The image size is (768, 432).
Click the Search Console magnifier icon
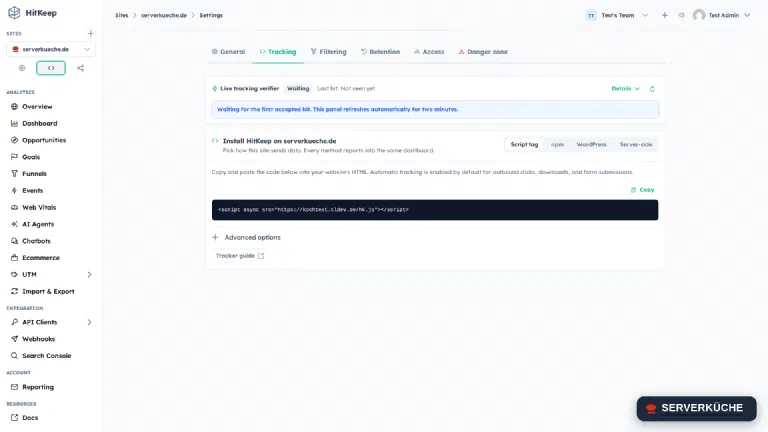pyautogui.click(x=14, y=356)
